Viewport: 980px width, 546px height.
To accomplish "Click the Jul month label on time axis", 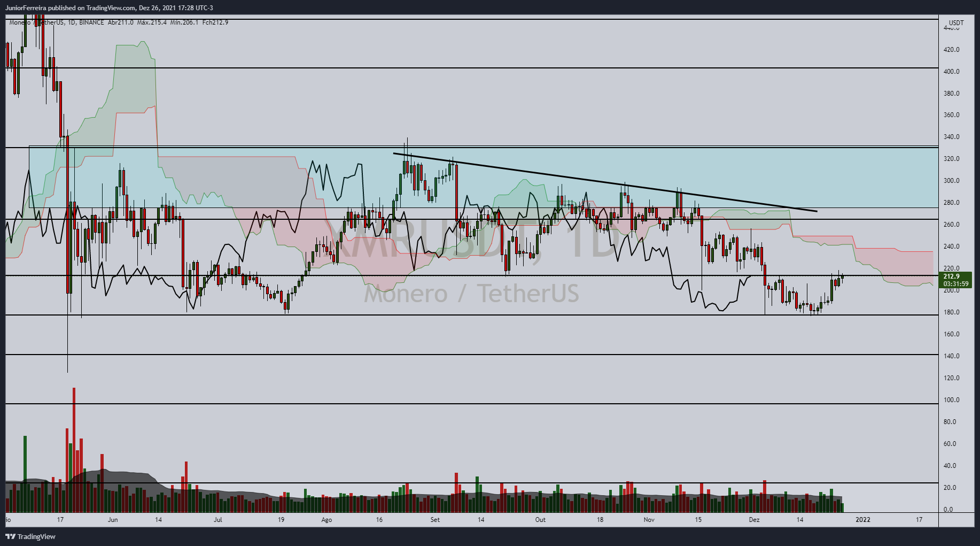I will [217, 520].
